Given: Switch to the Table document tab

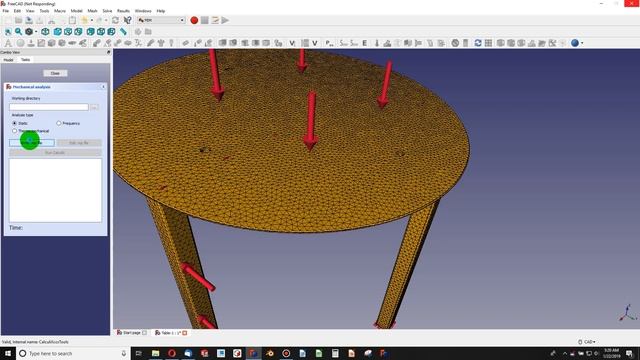Looking at the screenshot, I should 170,333.
